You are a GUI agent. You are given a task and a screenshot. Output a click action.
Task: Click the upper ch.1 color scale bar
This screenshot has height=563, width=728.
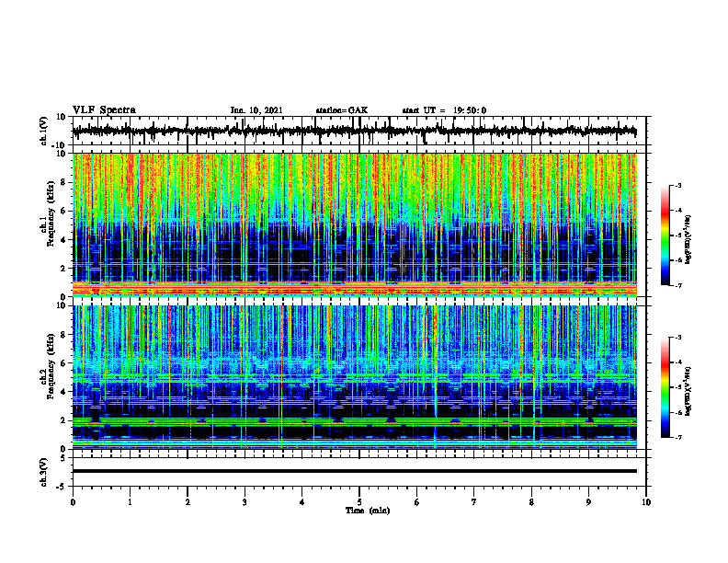tap(665, 236)
